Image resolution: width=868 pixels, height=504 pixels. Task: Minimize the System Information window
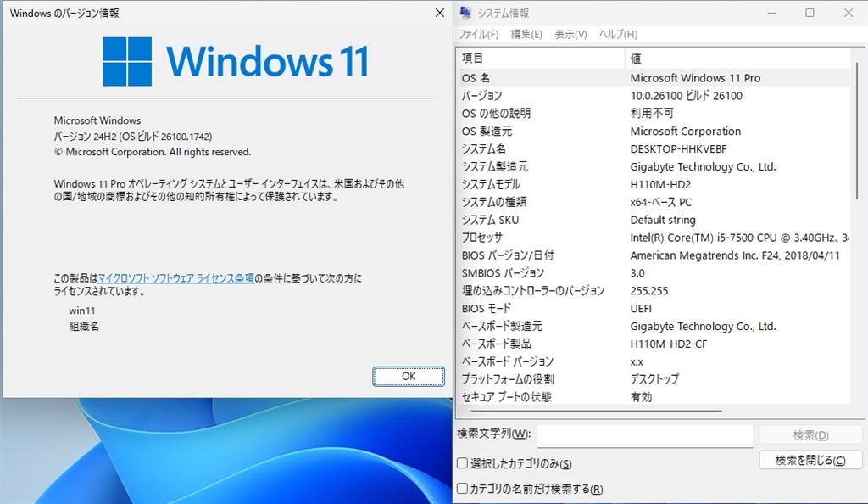coord(771,13)
